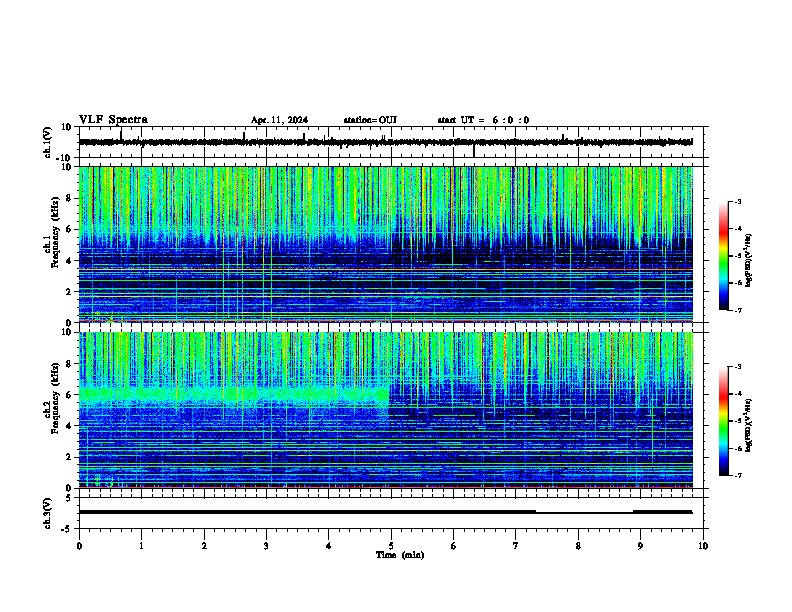Click the ch.1 voltage waveform trace
This screenshot has height=612, width=792.
tap(385, 142)
